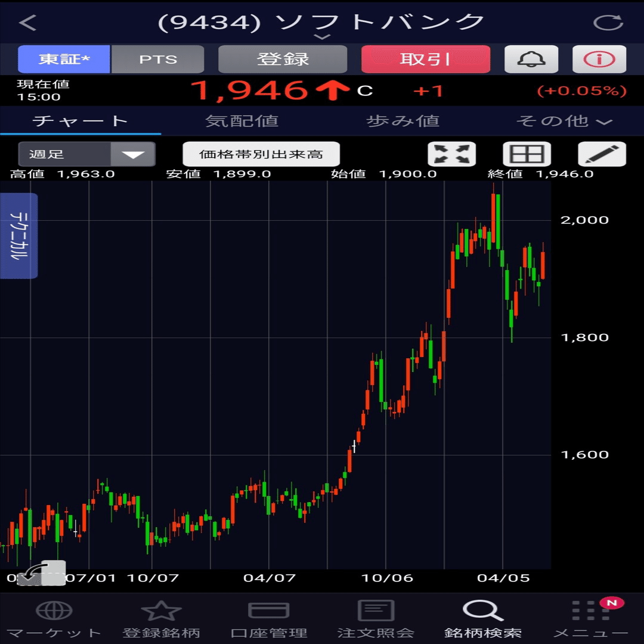Select the チャート tab

pos(80,120)
